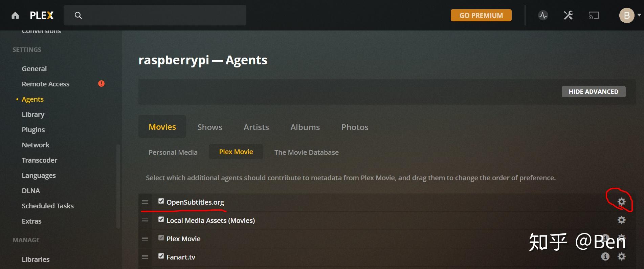Toggle the Fanart.tv agent checkbox

161,256
